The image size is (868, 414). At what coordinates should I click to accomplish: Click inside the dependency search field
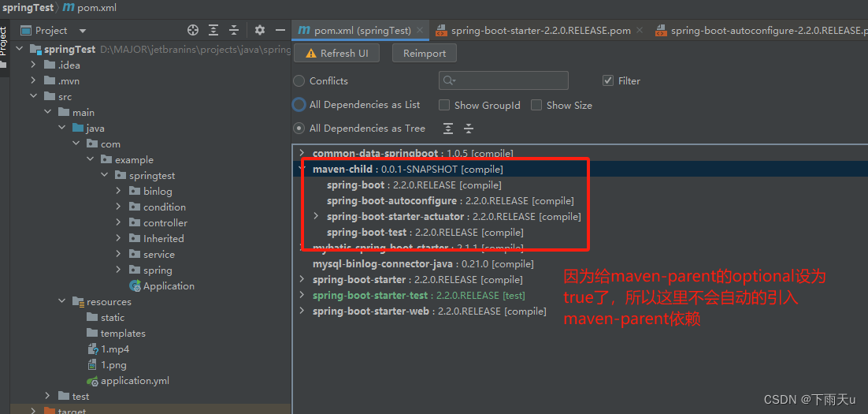pos(504,81)
